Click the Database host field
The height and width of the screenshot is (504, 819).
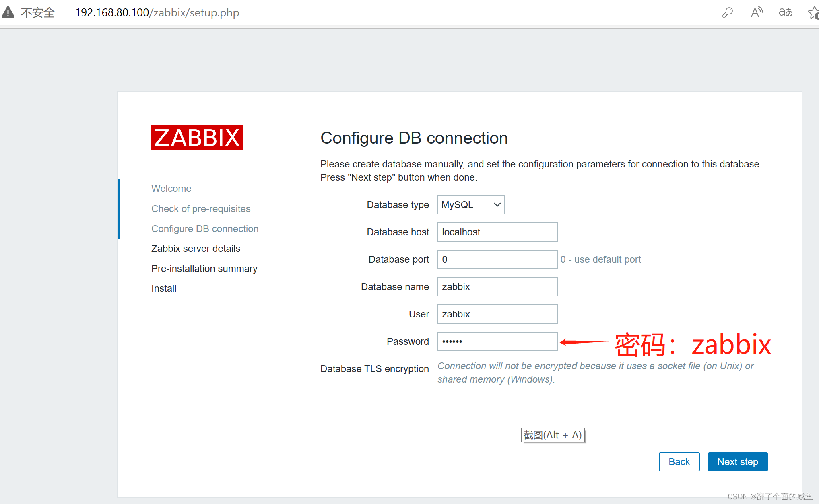(x=497, y=232)
